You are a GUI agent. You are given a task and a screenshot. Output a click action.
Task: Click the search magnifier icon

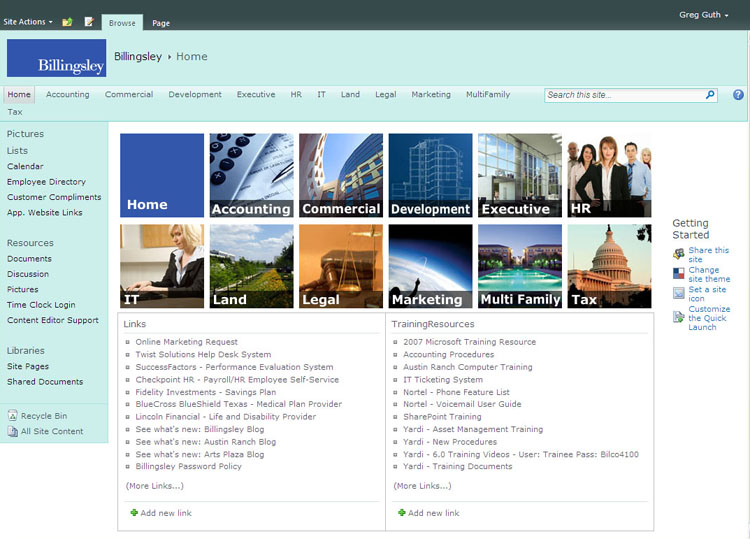[x=711, y=95]
